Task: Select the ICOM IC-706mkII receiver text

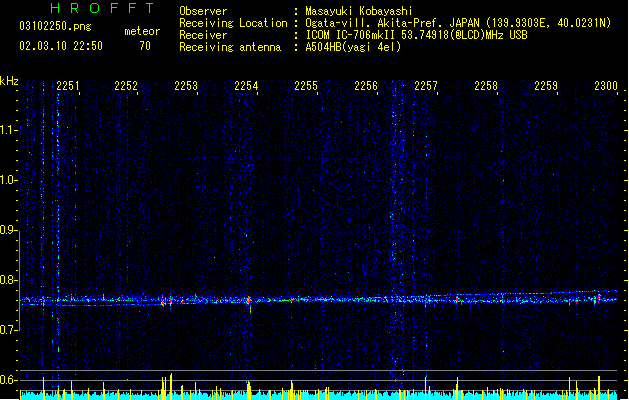Action: tap(416, 35)
